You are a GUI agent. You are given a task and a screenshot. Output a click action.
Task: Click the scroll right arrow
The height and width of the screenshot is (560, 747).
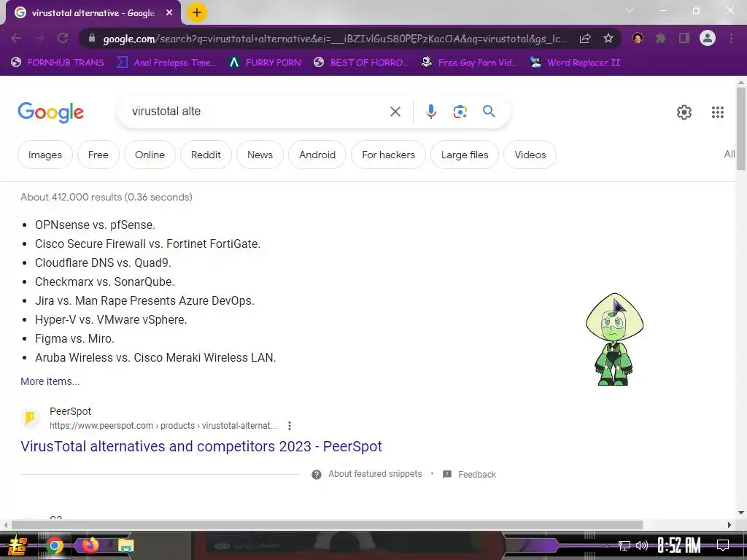pos(729,525)
